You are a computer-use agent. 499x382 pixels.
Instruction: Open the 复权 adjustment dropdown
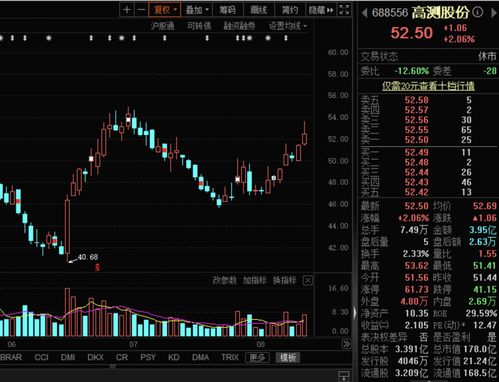pyautogui.click(x=165, y=10)
